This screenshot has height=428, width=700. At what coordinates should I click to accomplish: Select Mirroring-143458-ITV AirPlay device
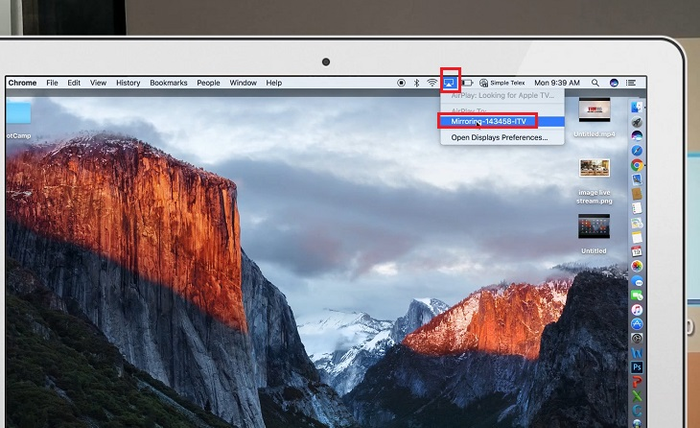(x=502, y=121)
